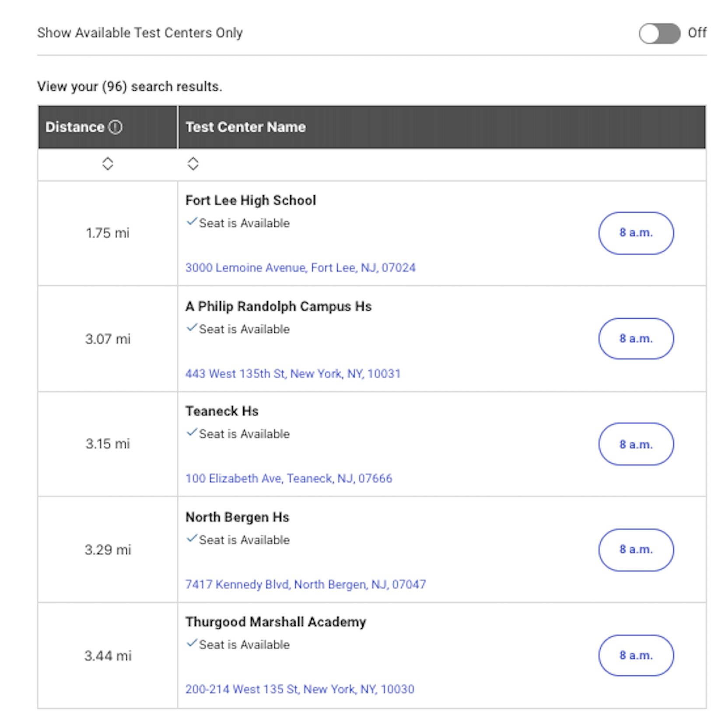The height and width of the screenshot is (717, 728).
Task: Click Fort Lee seat available checkmark
Action: (x=191, y=222)
